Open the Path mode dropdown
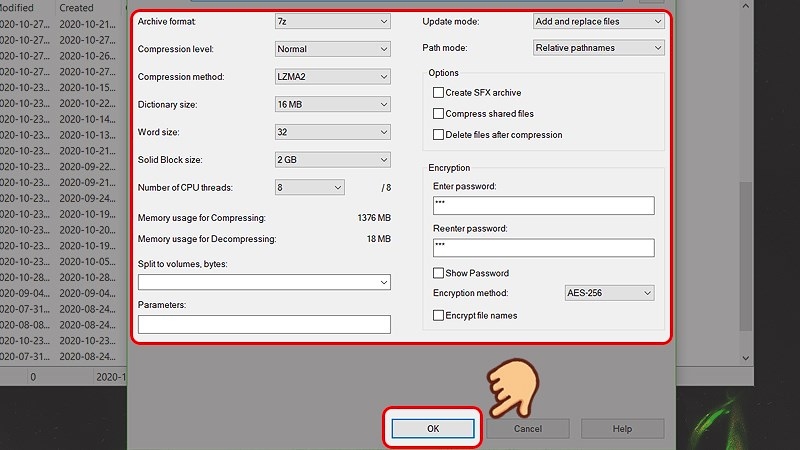Viewport: 800px width, 450px height. click(598, 47)
